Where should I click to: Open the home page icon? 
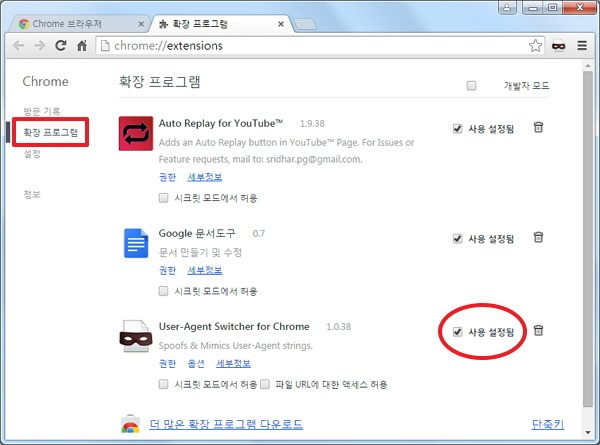(82, 46)
